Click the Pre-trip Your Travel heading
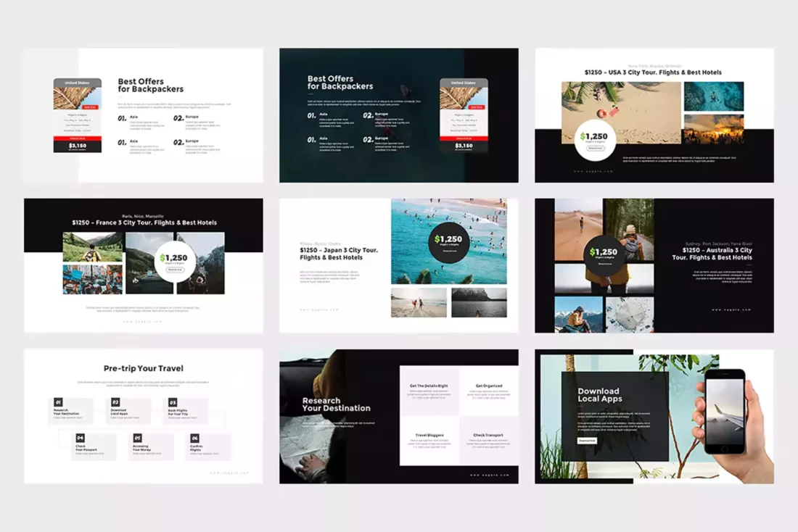798x532 pixels. (144, 368)
